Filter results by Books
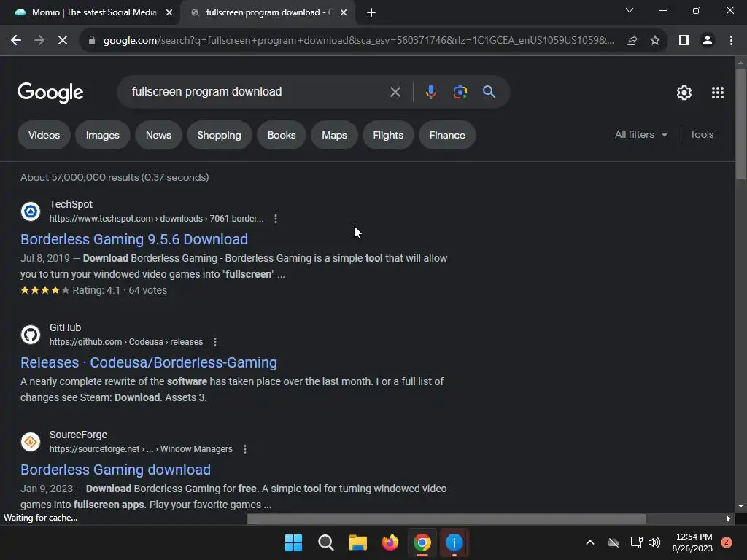Screen dimensions: 747x560 pyautogui.click(x=282, y=135)
